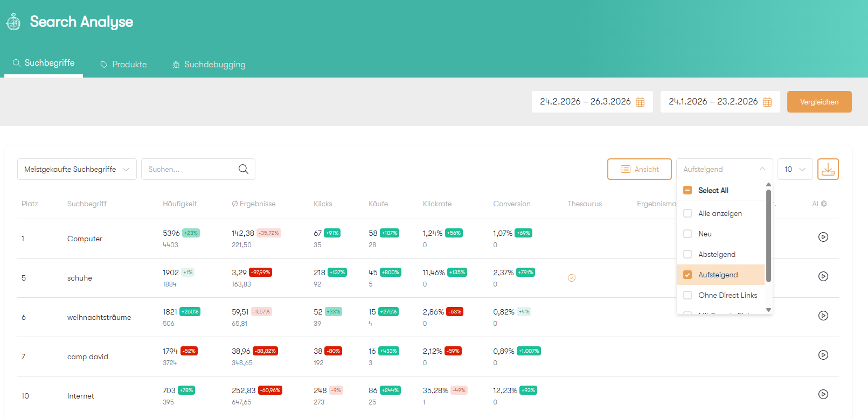Enable the Neu checkbox filter
868x419 pixels.
pyautogui.click(x=688, y=234)
